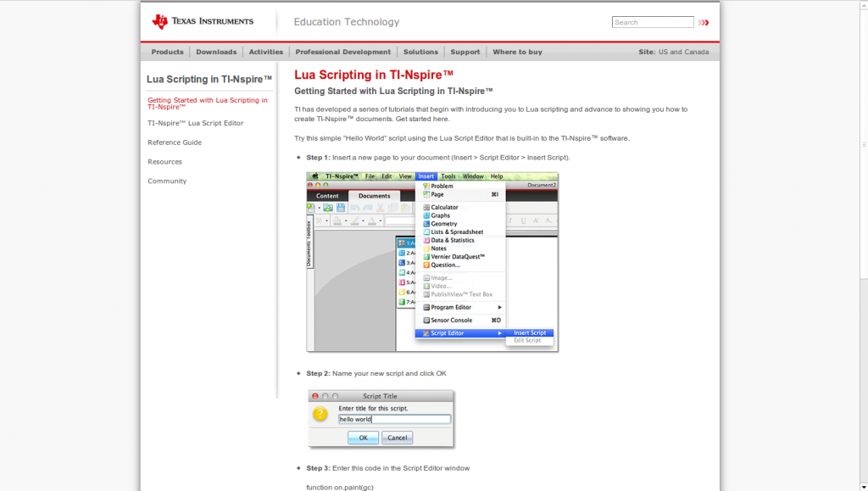Select page 4 Lists icon in list
This screenshot has height=491, width=868.
pyautogui.click(x=402, y=272)
